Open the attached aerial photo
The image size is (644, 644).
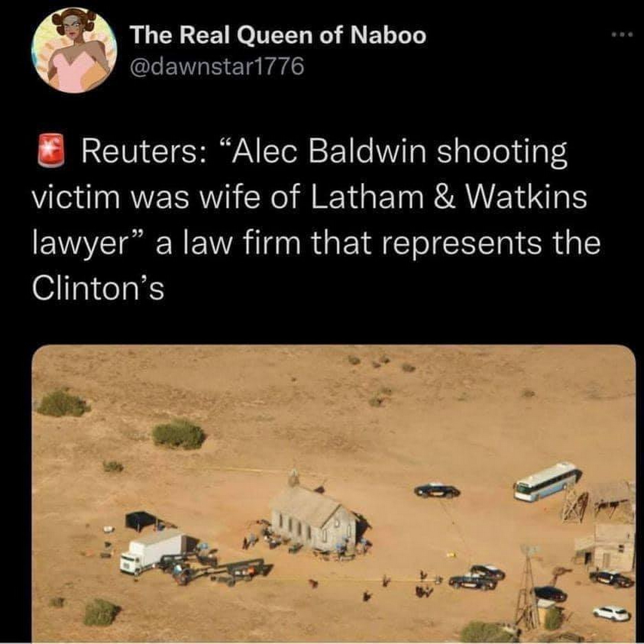coord(333,494)
